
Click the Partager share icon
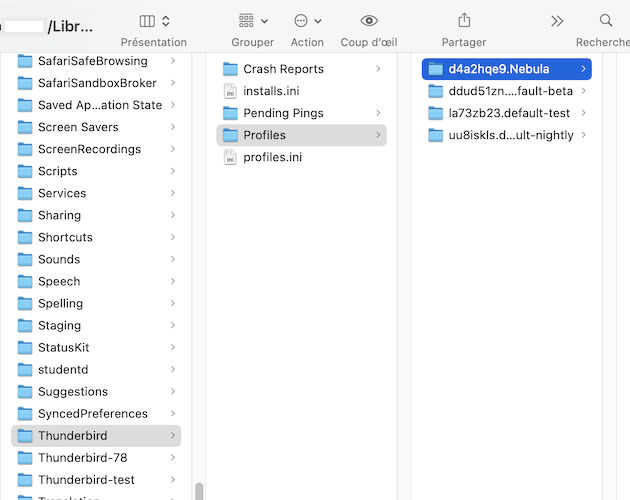click(x=464, y=20)
